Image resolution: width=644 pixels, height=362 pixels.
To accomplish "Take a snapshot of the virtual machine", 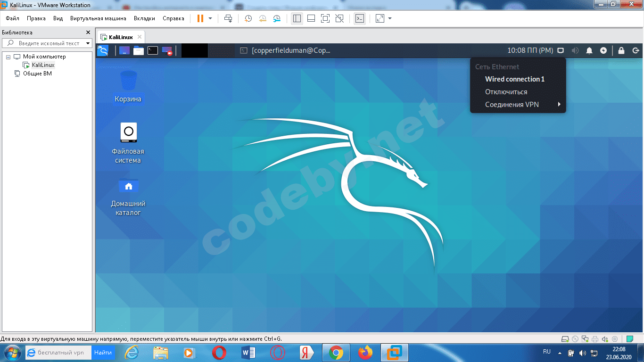I will (248, 18).
